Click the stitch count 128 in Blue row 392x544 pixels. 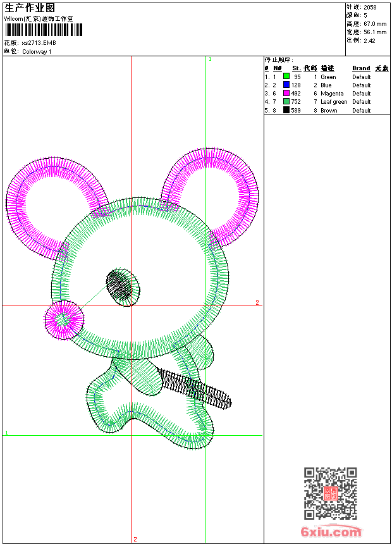296,85
